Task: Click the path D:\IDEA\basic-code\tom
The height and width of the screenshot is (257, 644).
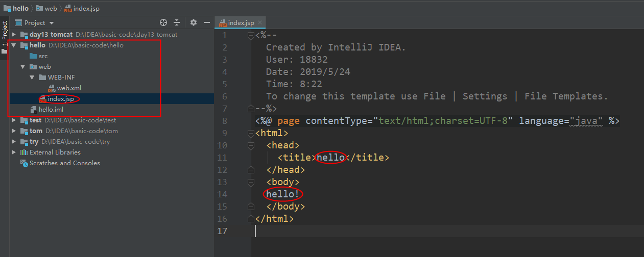Action: [x=82, y=131]
